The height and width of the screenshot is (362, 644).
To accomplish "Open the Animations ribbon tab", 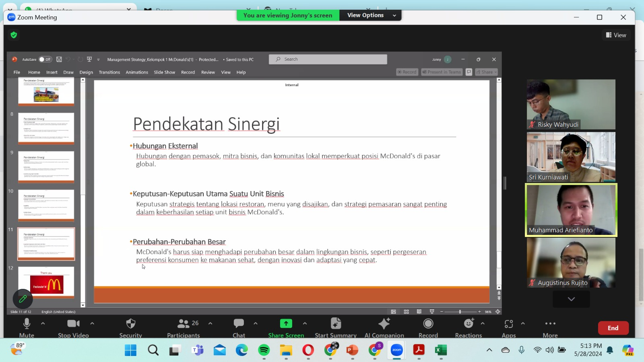I will tap(137, 72).
